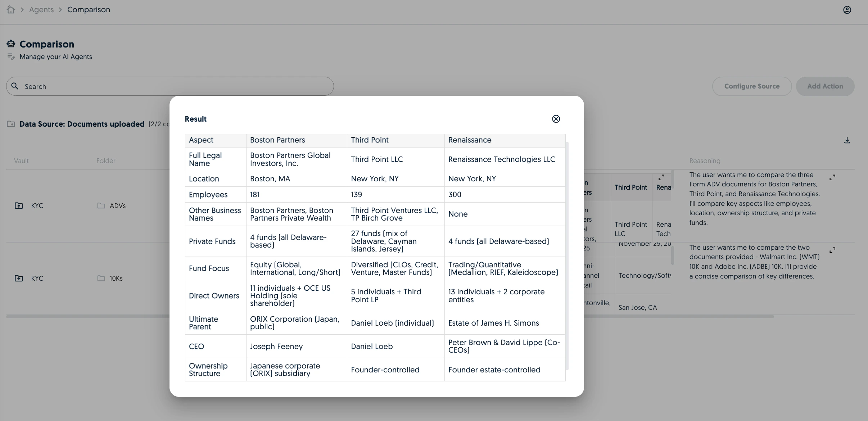Click the Vault column header
Image resolution: width=868 pixels, height=421 pixels.
pos(21,161)
